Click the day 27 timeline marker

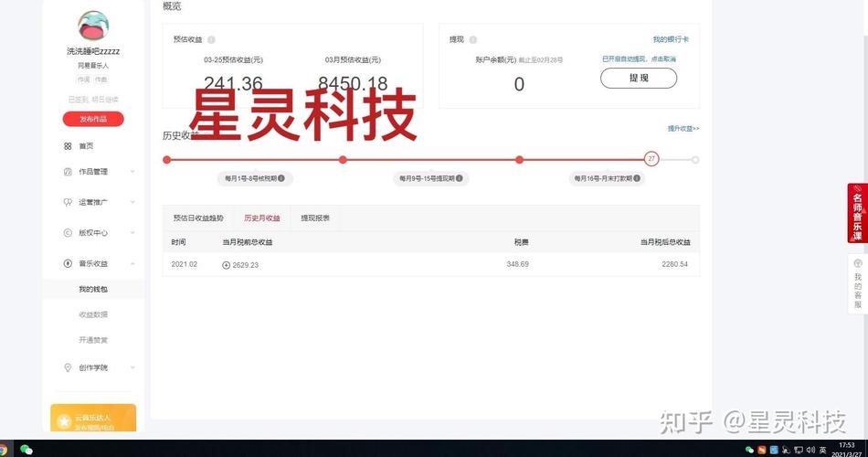tap(651, 159)
